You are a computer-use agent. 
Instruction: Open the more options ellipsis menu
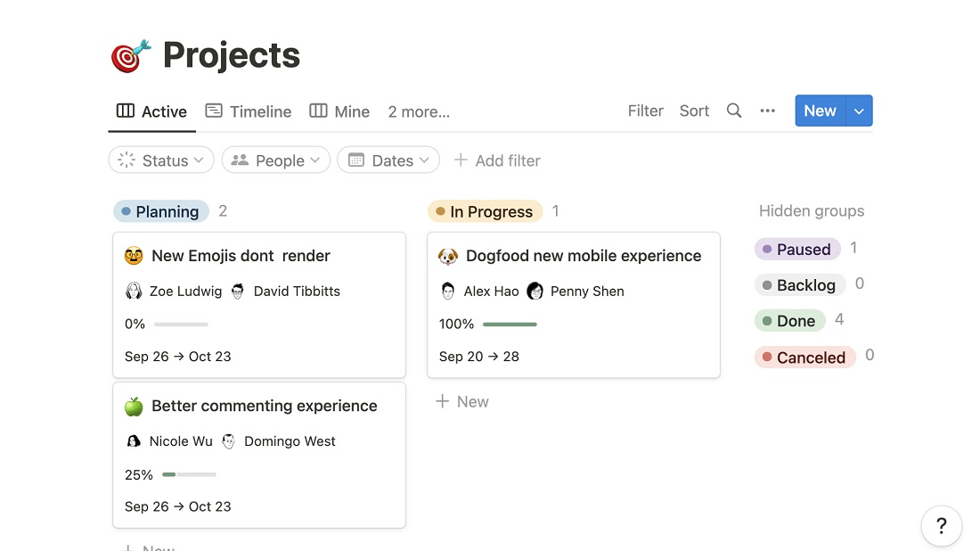(x=767, y=111)
